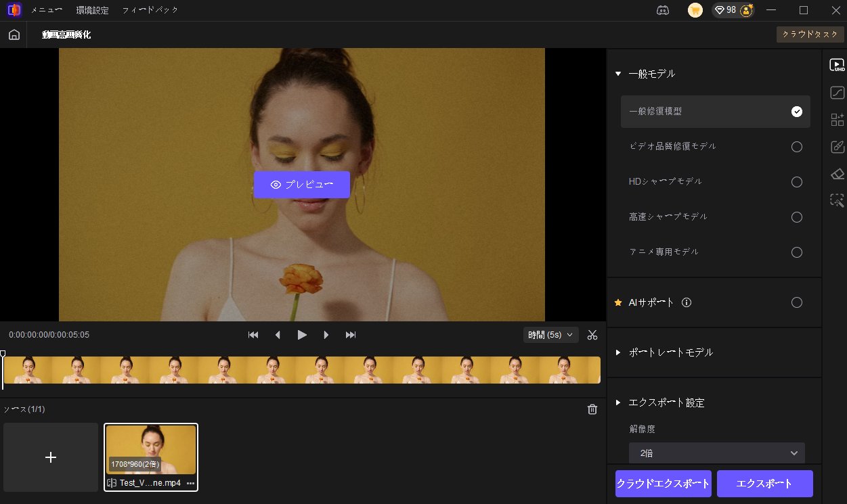Click the 動画高画質化 title
Screen dimensions: 847x504
(x=66, y=35)
